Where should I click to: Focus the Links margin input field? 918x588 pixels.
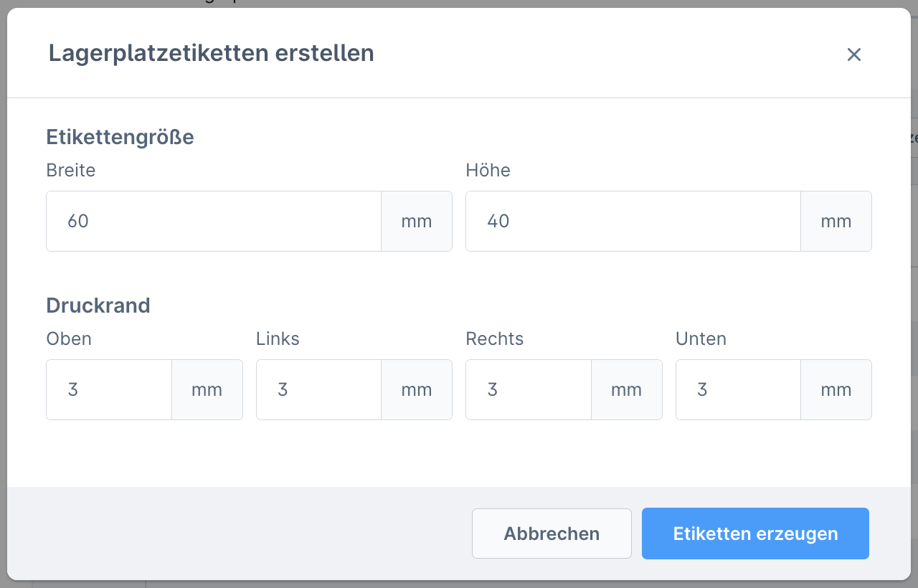click(x=318, y=389)
